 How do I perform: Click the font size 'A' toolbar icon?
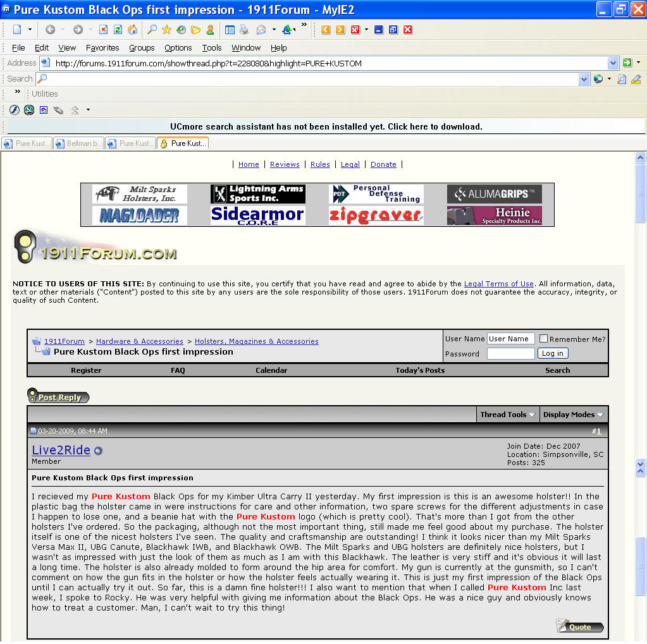tap(288, 30)
